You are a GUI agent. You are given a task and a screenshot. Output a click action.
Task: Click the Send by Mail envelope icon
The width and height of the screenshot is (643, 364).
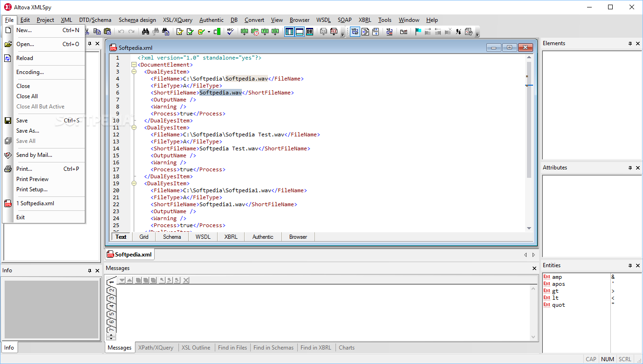8,155
